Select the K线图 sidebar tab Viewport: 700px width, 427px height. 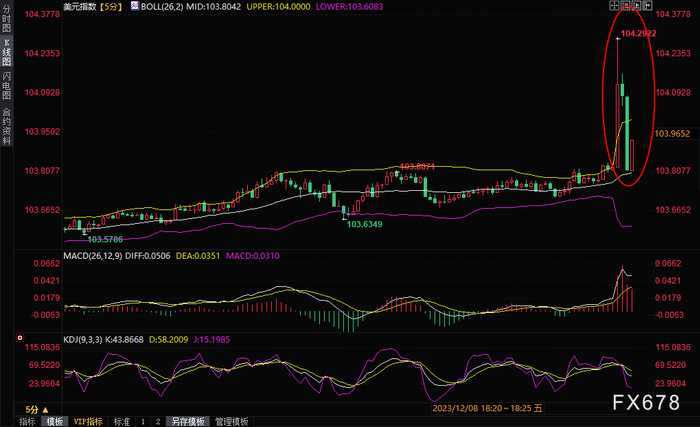pyautogui.click(x=6, y=52)
